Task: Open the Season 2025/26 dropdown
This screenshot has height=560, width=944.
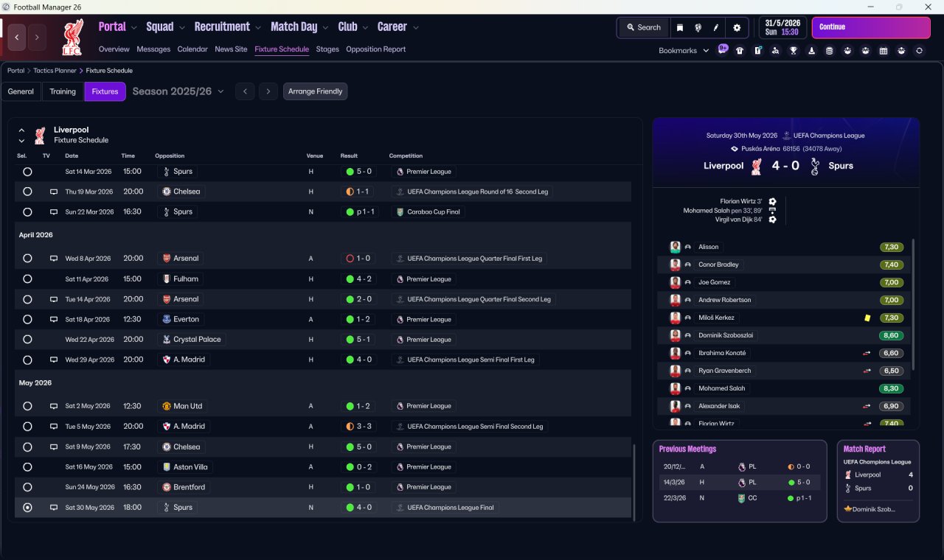Action: (x=178, y=91)
